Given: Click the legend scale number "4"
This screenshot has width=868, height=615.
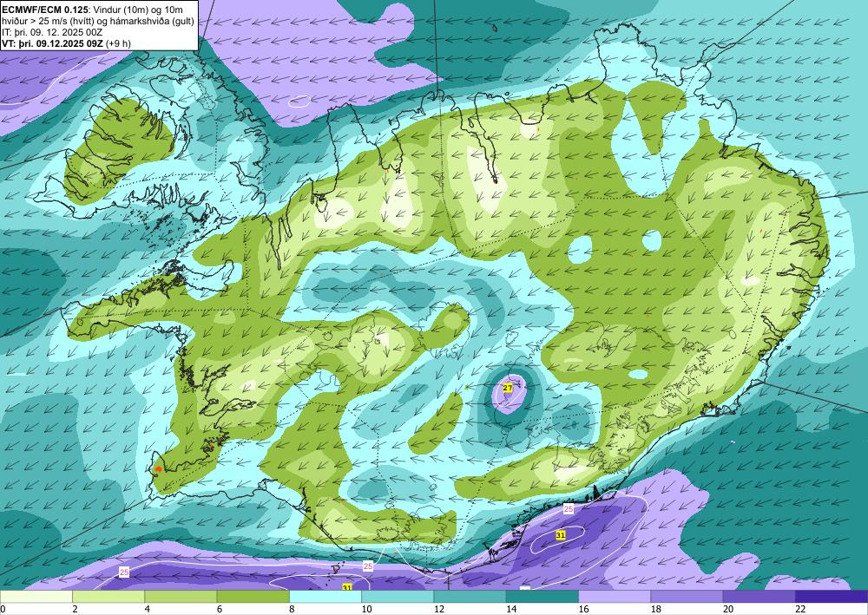Looking at the screenshot, I should (x=147, y=609).
